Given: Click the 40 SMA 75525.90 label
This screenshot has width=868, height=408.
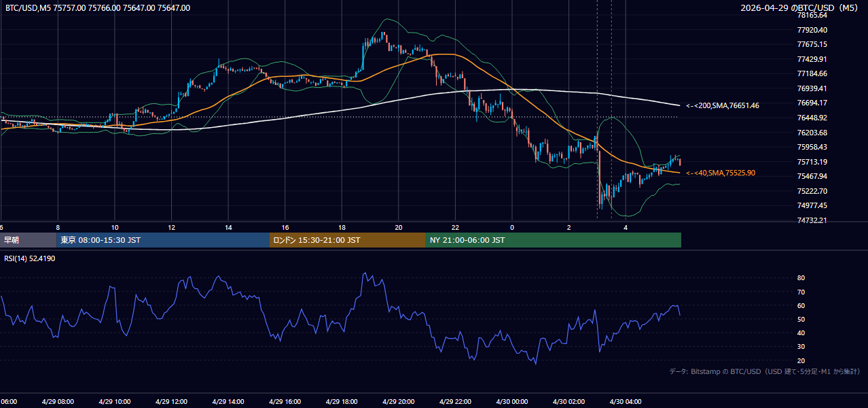Looking at the screenshot, I should click(720, 173).
